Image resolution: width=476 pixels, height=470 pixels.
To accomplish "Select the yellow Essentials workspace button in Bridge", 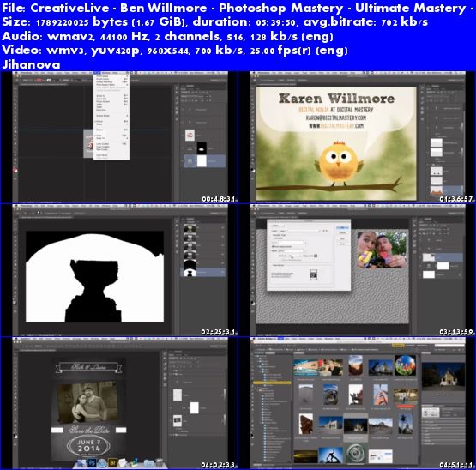I will [x=397, y=346].
